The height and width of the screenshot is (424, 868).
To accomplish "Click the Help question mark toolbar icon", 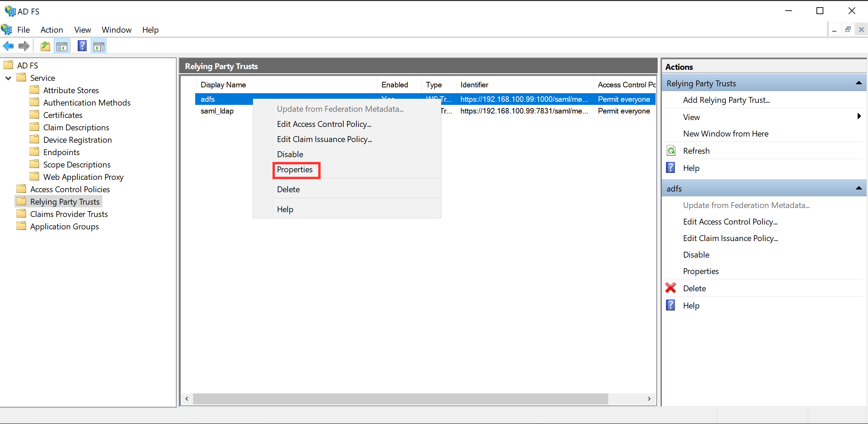I will click(82, 46).
